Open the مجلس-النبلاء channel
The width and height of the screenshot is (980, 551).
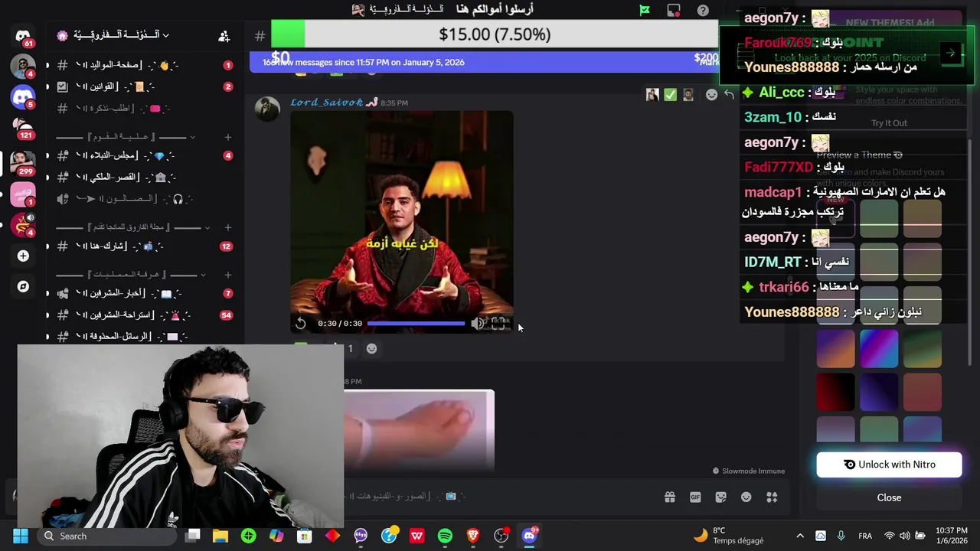coord(144,155)
